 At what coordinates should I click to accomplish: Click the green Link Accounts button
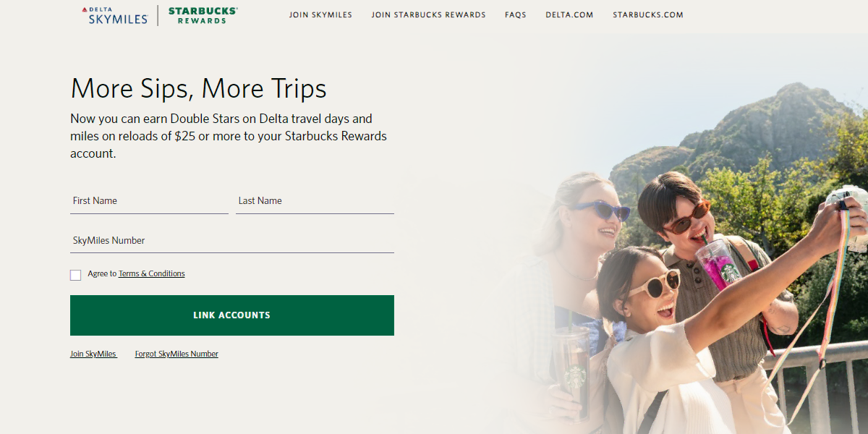pyautogui.click(x=232, y=315)
